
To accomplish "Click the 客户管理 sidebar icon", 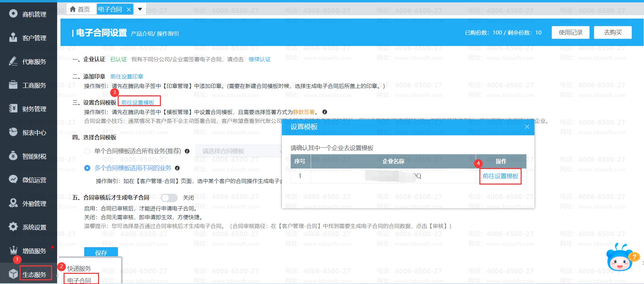I will 13,37.
